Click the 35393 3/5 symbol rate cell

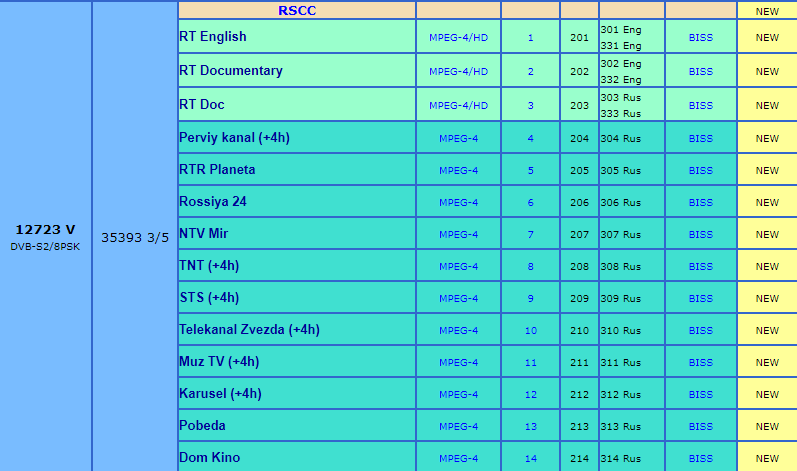coord(135,237)
